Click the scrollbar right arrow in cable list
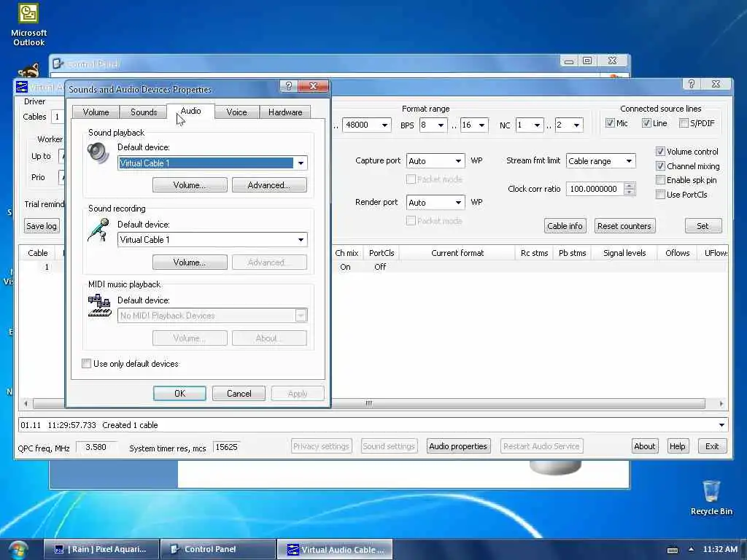 [x=721, y=404]
